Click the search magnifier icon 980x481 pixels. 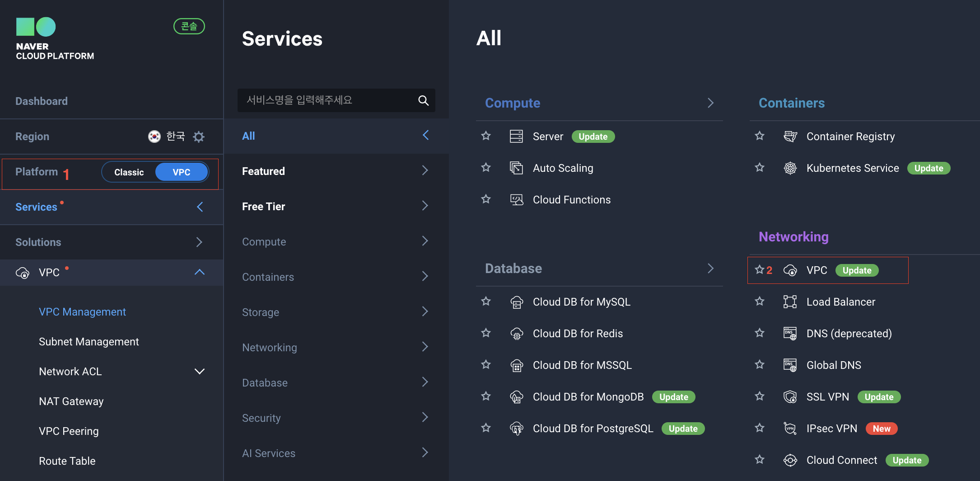tap(423, 100)
